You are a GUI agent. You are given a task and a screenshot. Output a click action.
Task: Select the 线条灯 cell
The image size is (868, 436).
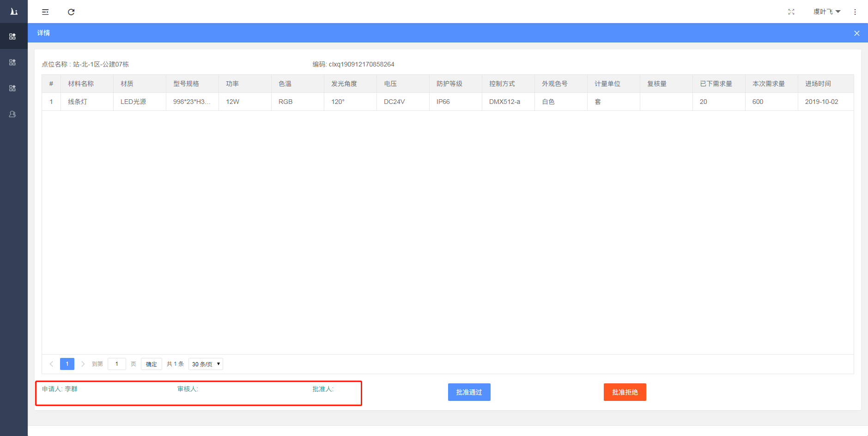(87, 102)
